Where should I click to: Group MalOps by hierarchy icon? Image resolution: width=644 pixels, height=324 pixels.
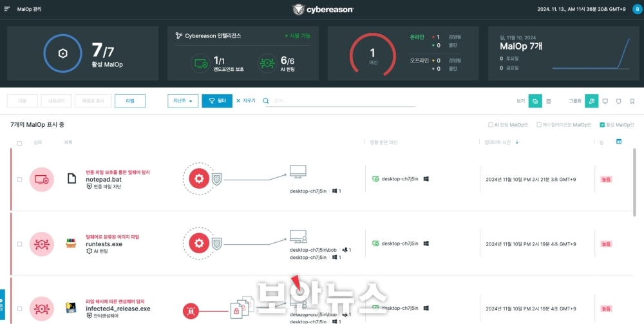[x=591, y=101]
